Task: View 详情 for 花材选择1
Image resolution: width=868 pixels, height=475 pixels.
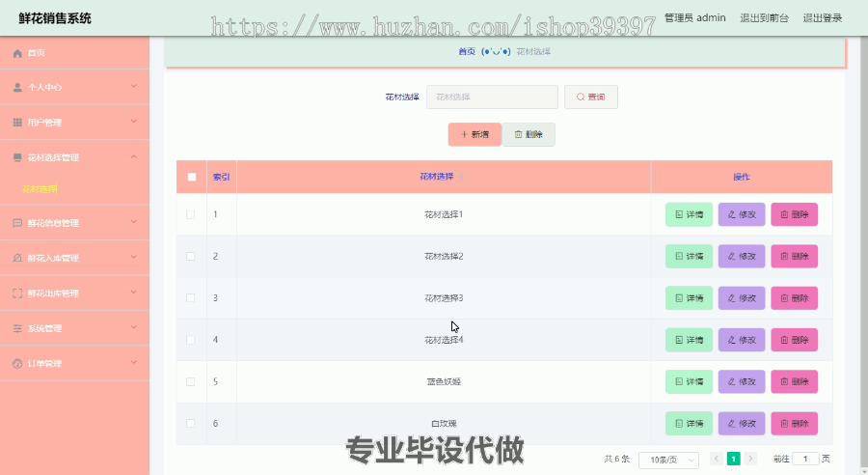Action: pos(689,214)
